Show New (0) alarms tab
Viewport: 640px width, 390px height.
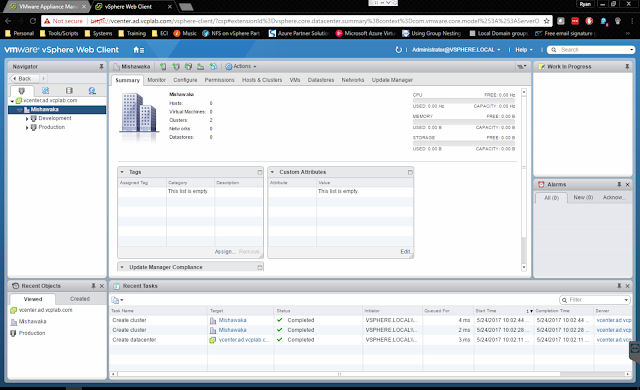(583, 197)
